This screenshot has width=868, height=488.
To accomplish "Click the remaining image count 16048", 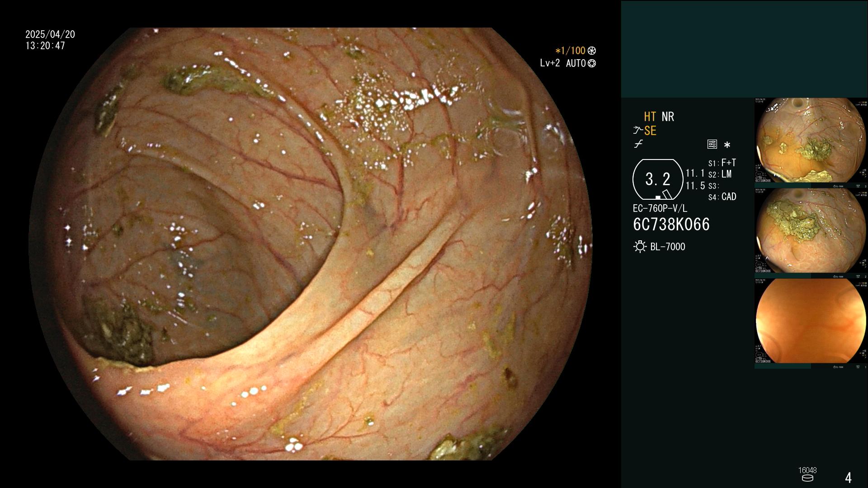I will pyautogui.click(x=807, y=470).
